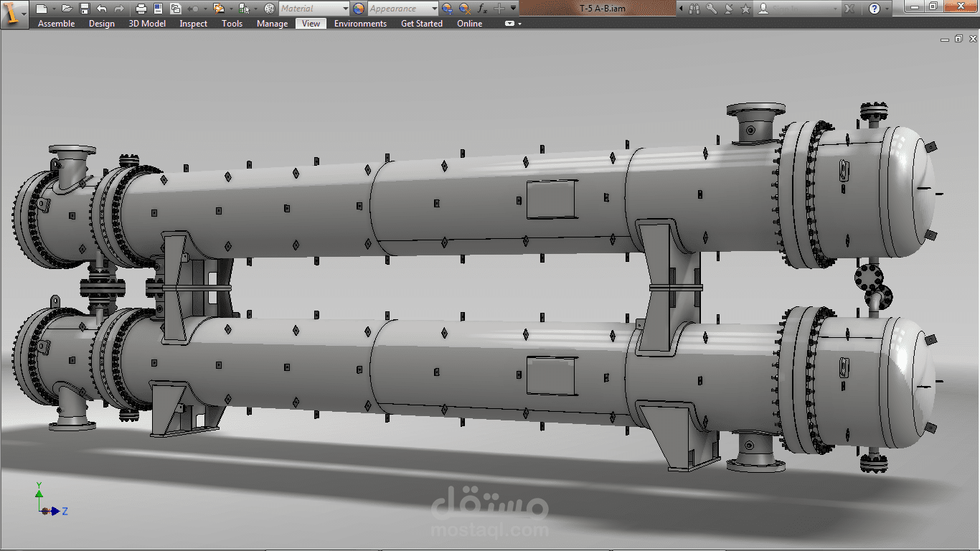Screen dimensions: 980x551
Task: Click the appearance color sphere icon
Action: pos(359,9)
